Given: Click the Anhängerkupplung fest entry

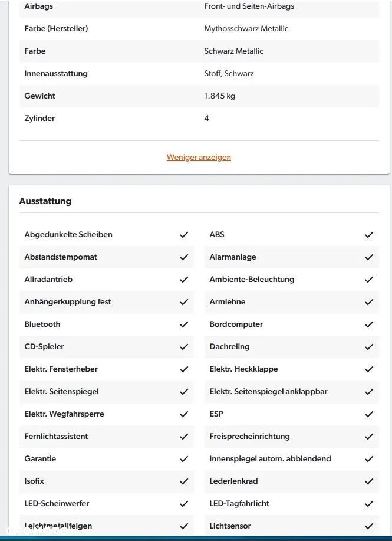Looking at the screenshot, I should tap(68, 302).
